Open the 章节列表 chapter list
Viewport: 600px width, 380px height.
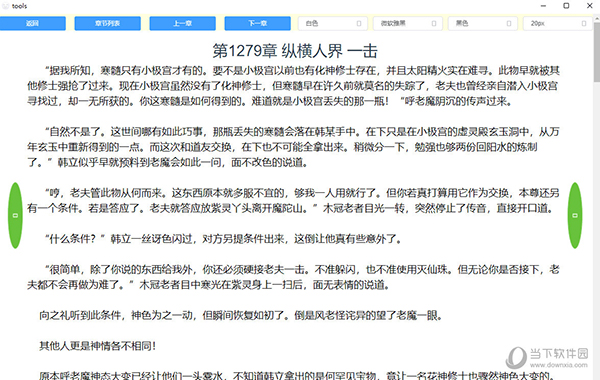tap(108, 23)
